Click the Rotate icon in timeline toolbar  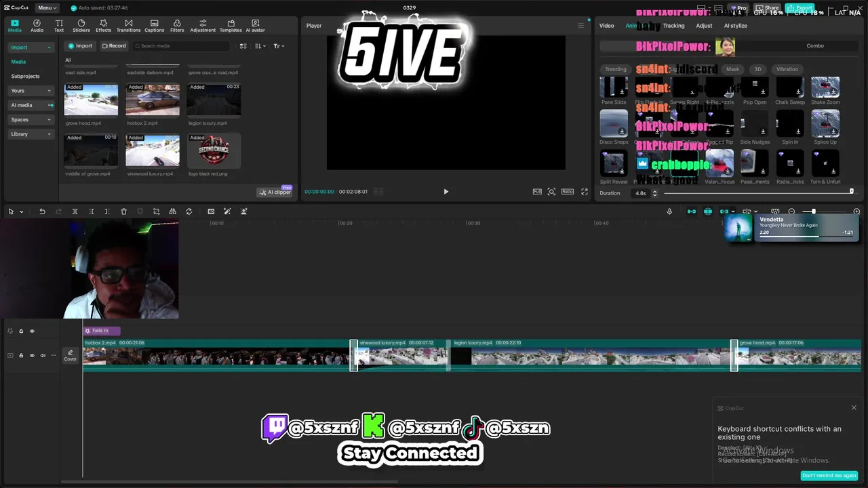[x=189, y=211]
